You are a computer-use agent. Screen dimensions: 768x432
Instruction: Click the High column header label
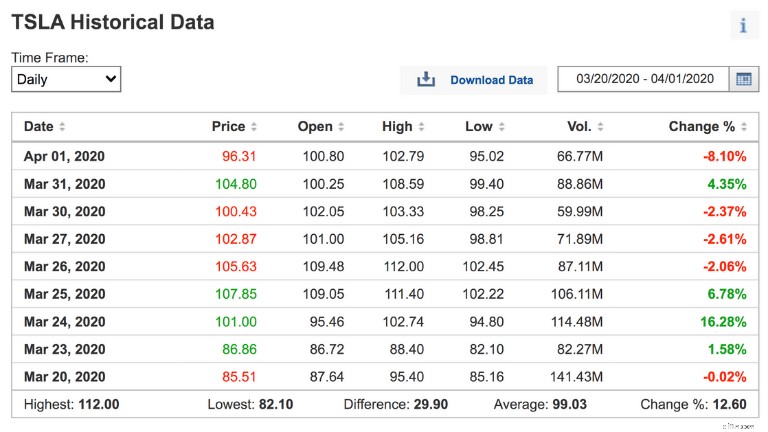coord(397,126)
